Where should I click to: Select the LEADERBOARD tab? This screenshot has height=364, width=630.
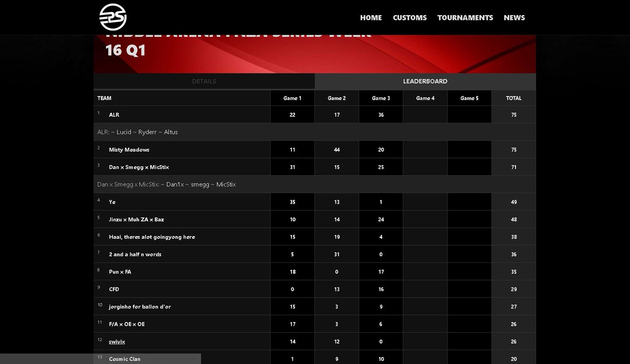coord(425,81)
